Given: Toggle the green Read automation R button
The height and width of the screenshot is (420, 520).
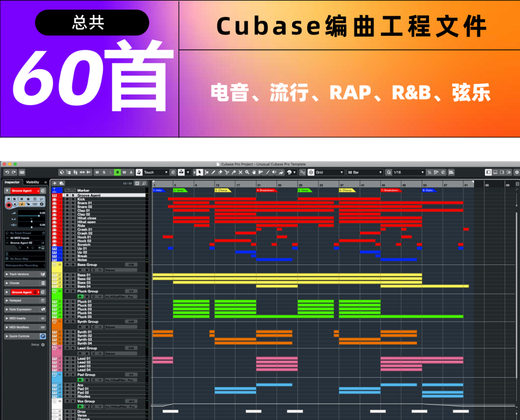Looking at the screenshot, I should pos(117,172).
